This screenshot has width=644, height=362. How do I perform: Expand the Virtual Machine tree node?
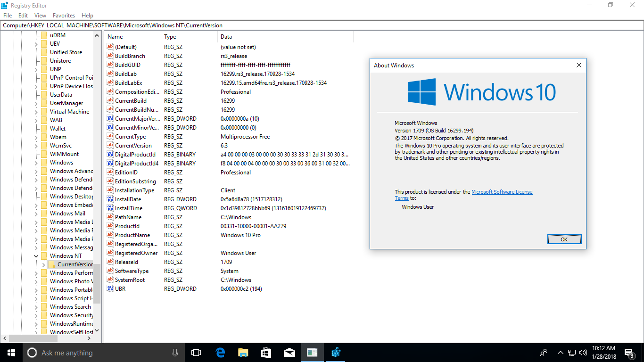click(x=36, y=112)
